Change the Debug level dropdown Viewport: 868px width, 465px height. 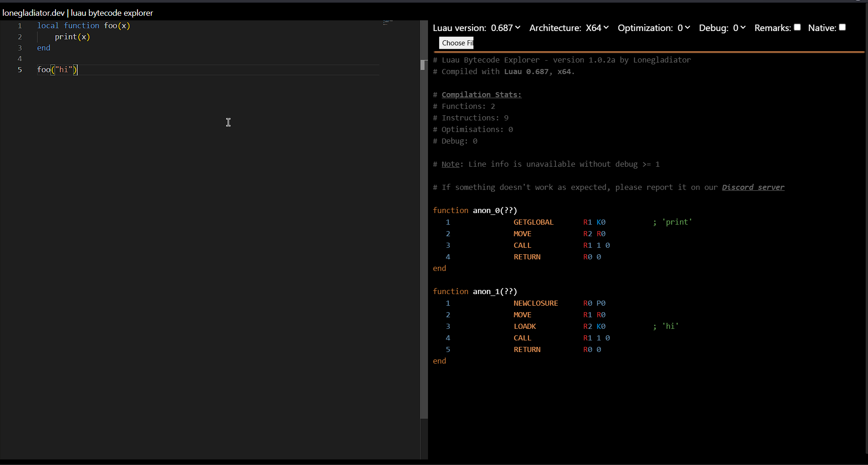tap(739, 28)
